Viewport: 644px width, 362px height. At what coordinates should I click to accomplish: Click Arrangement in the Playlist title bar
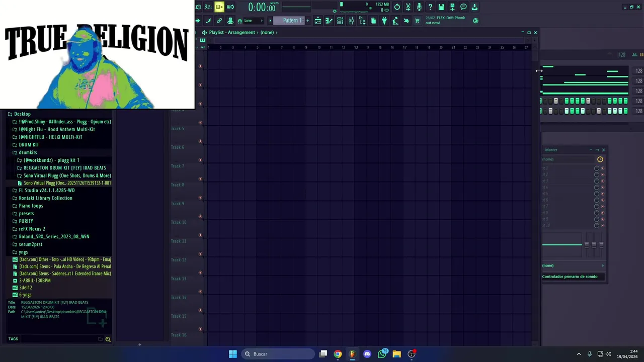242,32
